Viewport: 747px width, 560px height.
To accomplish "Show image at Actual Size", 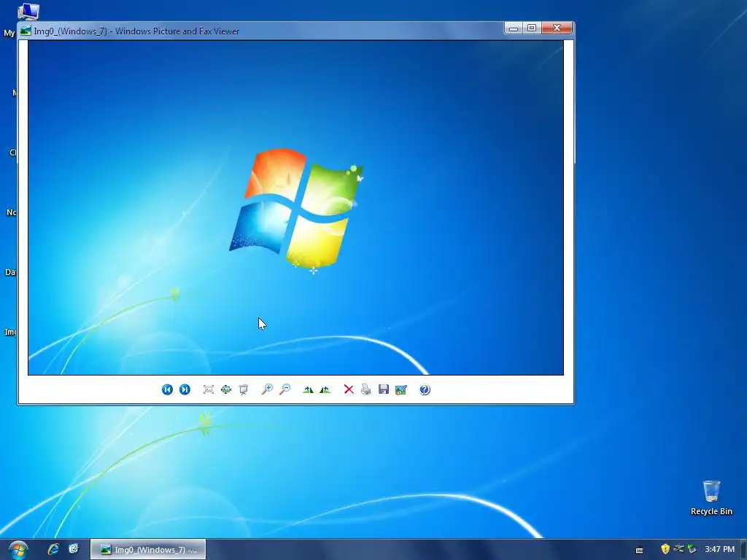I will (226, 389).
